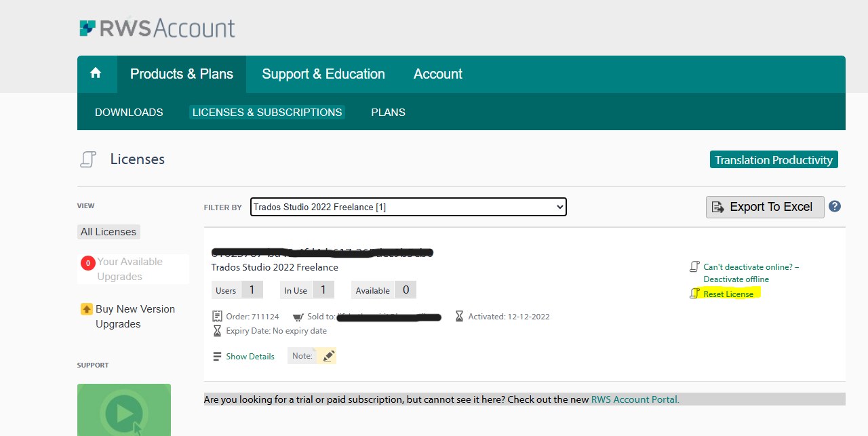Play the green support video thumbnail
This screenshot has height=436, width=868.
[124, 412]
